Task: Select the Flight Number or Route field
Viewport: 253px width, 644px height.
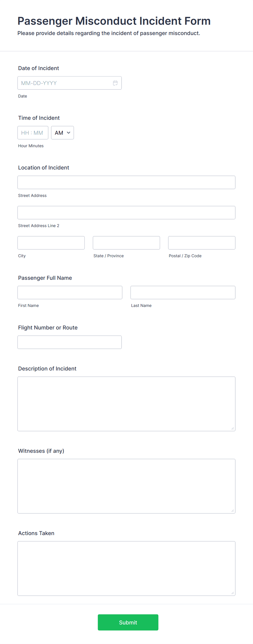Action: [69, 342]
